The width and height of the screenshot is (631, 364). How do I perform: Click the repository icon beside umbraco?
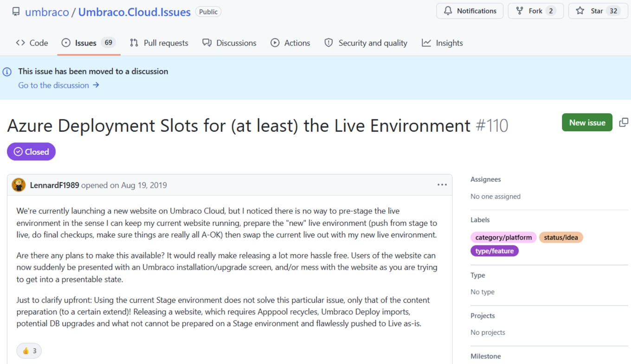(16, 12)
